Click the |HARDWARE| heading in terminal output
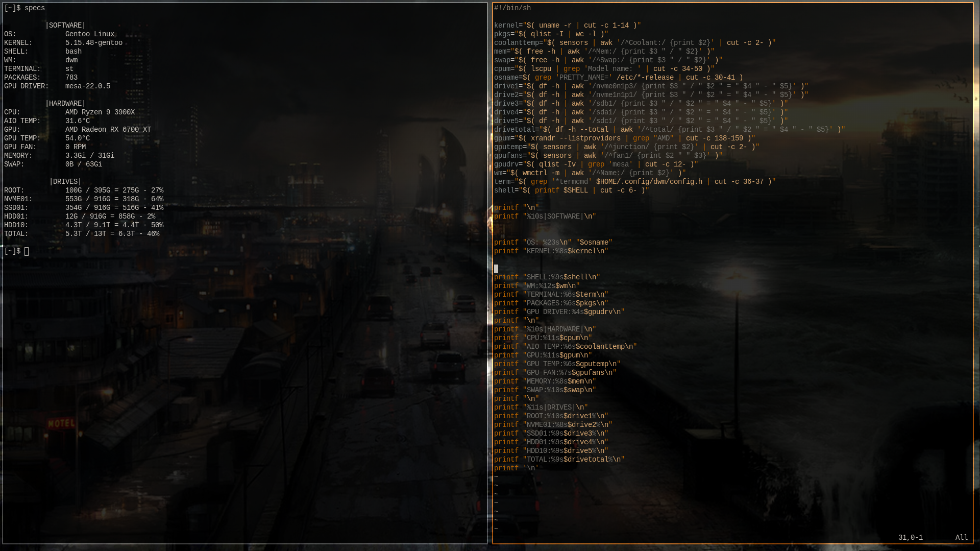 65,104
